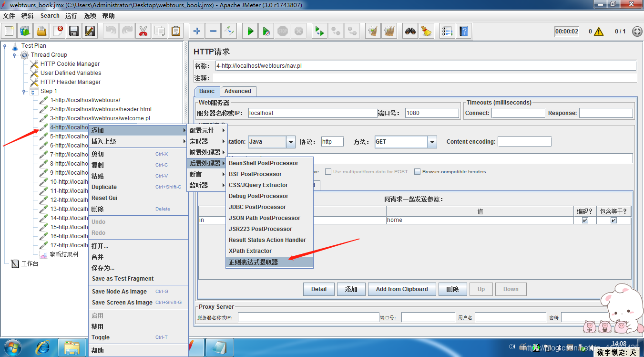Select 察看结果树 listener in tree
This screenshot has width=644, height=357.
pos(64,255)
